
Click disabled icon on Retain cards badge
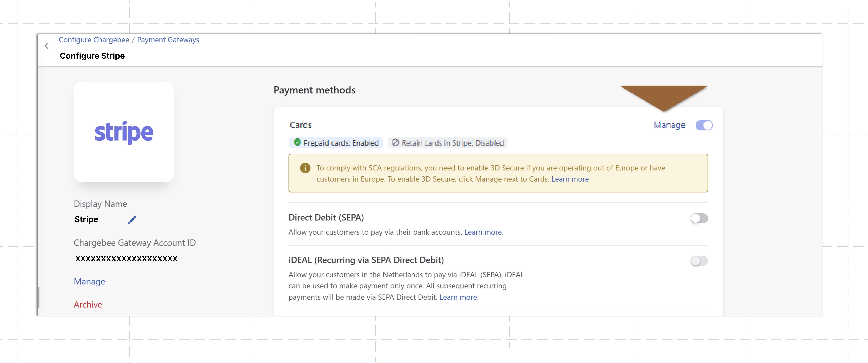pyautogui.click(x=395, y=142)
